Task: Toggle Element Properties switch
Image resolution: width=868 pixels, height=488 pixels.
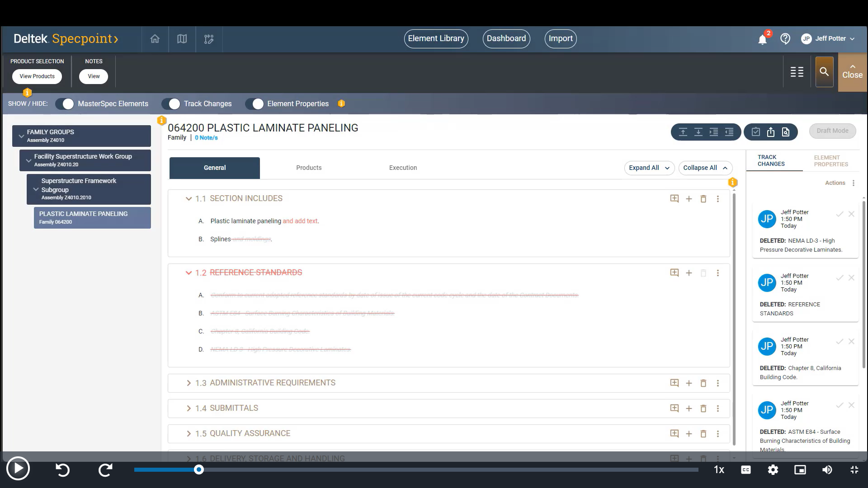Action: point(255,104)
